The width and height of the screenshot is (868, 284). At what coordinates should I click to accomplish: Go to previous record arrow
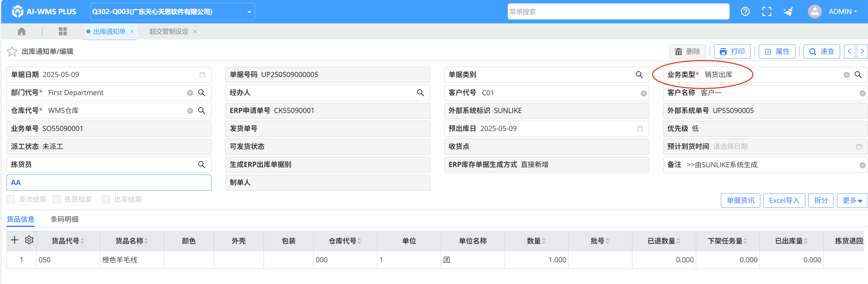(x=849, y=51)
